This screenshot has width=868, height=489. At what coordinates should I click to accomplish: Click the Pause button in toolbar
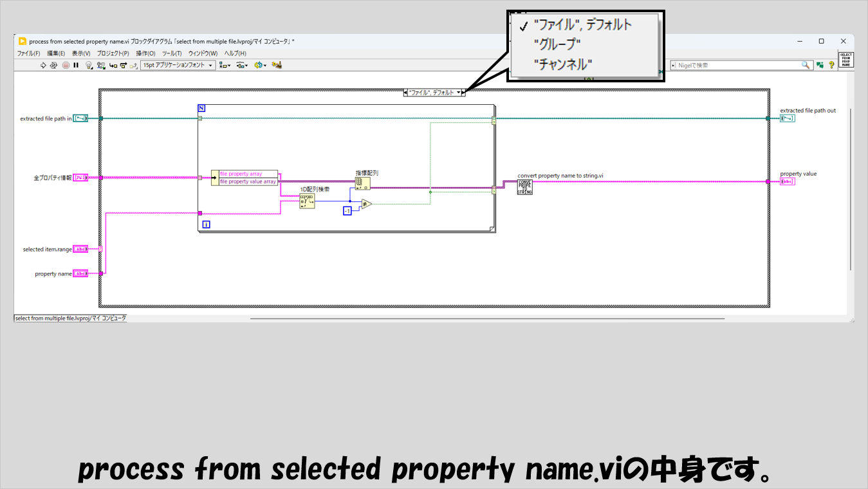76,65
